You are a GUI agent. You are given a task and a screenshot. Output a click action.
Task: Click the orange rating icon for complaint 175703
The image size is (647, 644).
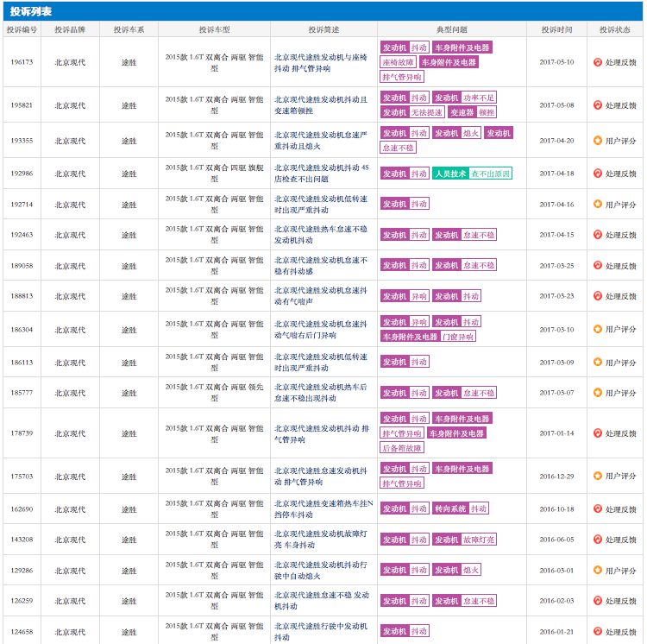point(597,476)
